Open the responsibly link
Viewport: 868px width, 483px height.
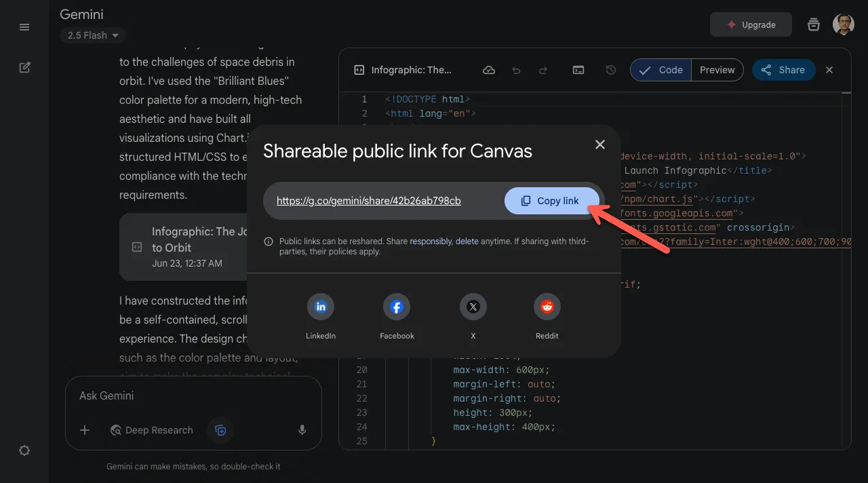431,241
